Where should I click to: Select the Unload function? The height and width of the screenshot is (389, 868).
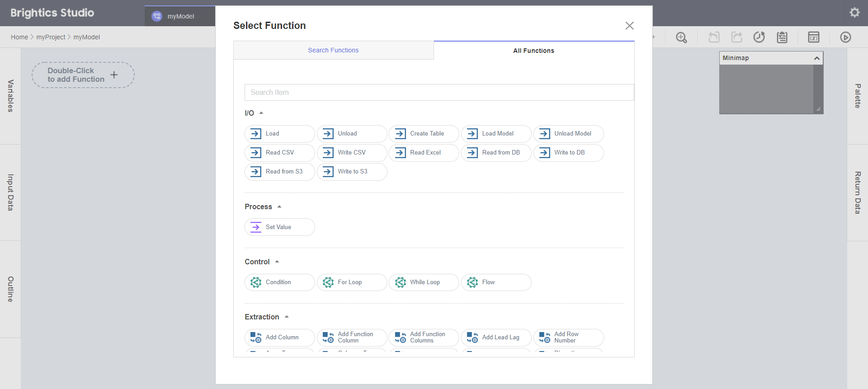click(352, 134)
